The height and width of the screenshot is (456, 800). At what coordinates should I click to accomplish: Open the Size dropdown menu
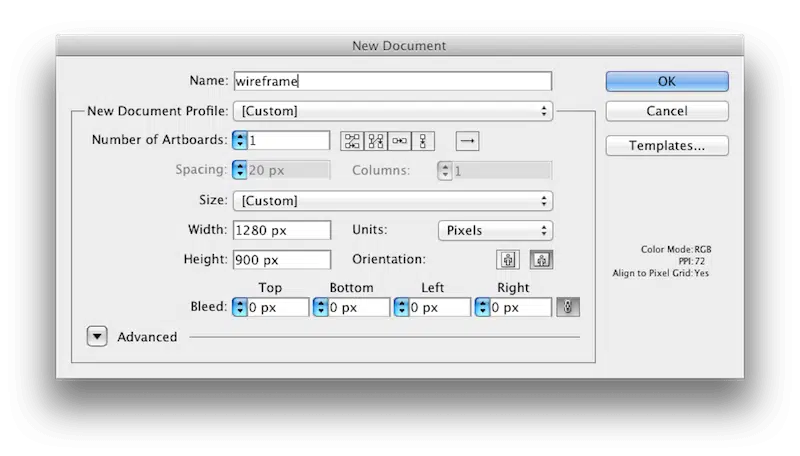click(x=392, y=201)
